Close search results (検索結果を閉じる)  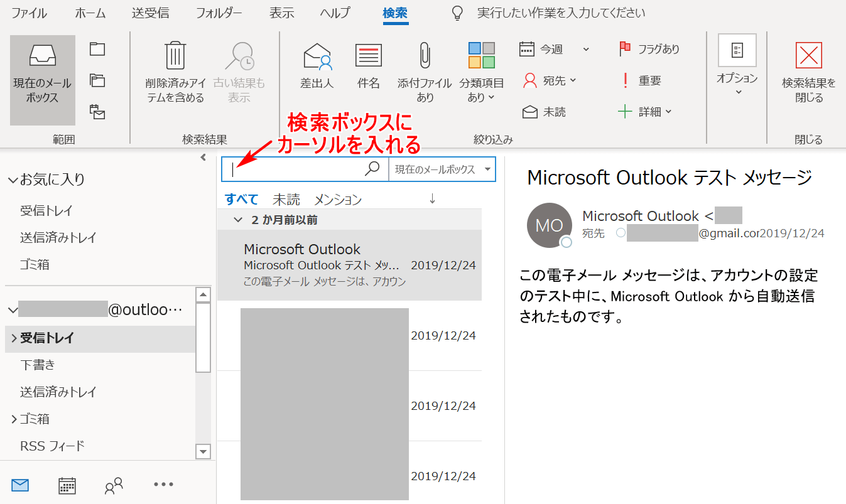[x=809, y=73]
